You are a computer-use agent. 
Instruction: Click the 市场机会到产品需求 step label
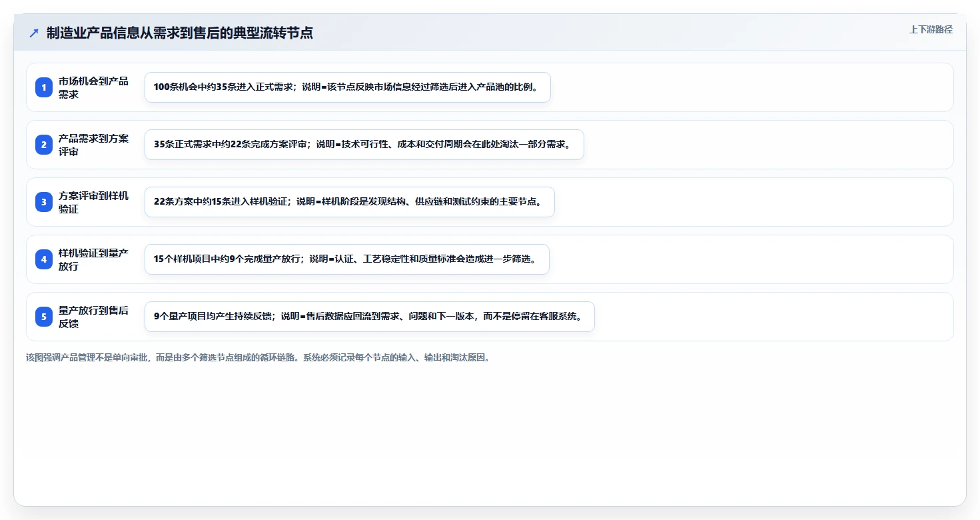click(x=93, y=87)
